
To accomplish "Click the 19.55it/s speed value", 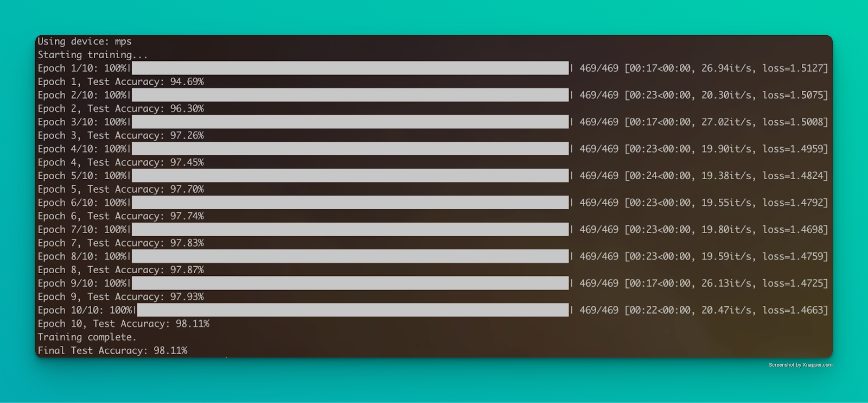I will [x=727, y=203].
